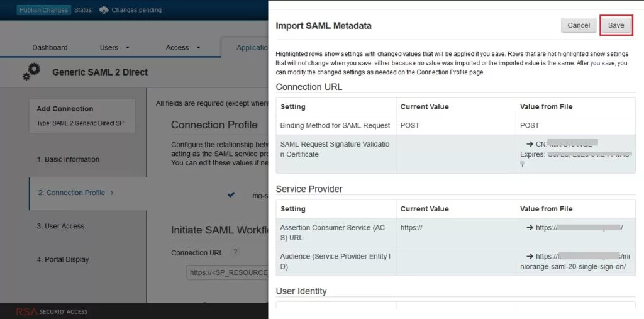Screen dimensions: 644x319
Task: Click the help question mark next to Connection URL
Action: pyautogui.click(x=235, y=252)
